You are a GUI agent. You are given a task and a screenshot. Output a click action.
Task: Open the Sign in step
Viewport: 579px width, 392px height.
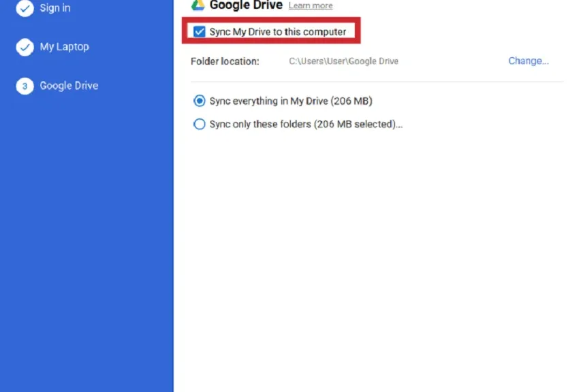[x=55, y=8]
